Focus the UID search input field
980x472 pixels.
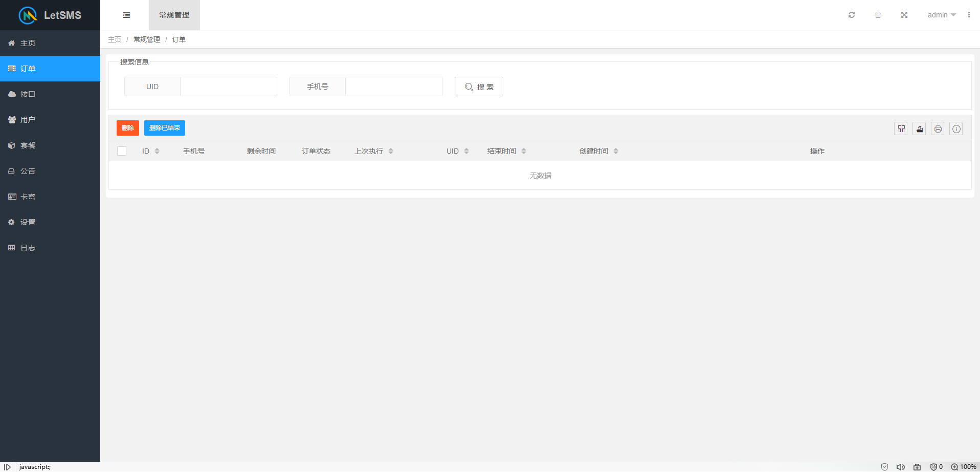click(x=229, y=87)
